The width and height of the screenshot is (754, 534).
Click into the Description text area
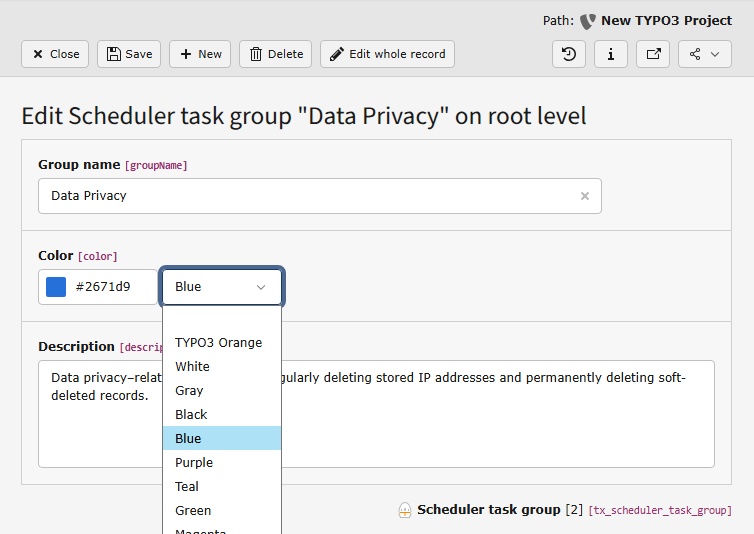click(500, 430)
